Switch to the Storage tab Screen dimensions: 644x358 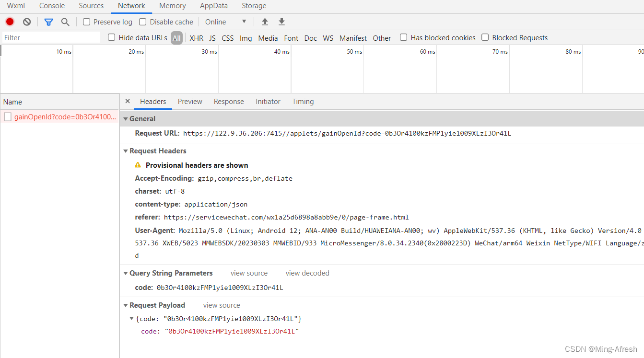(254, 6)
